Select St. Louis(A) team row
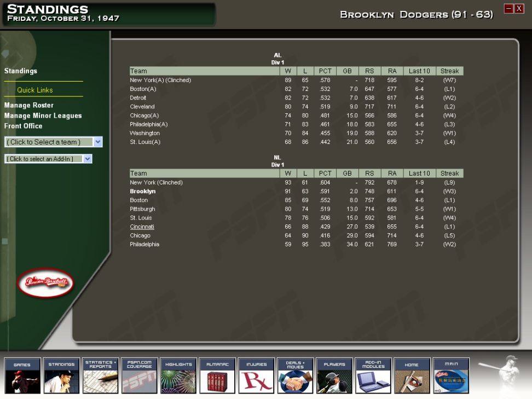This screenshot has height=399, width=532. [296, 142]
